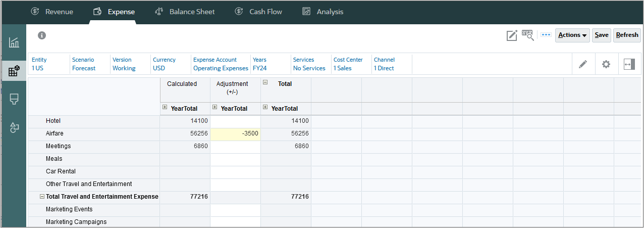Change Services No Services member
The image size is (644, 228).
(x=309, y=68)
